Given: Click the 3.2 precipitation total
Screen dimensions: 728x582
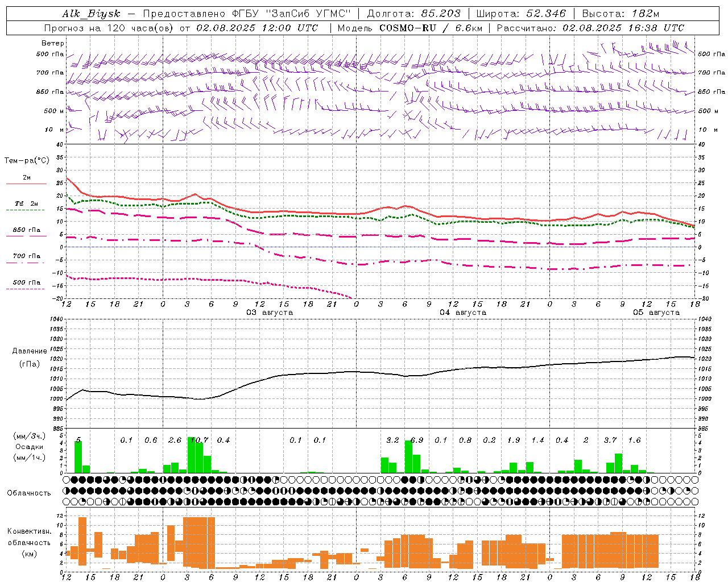Looking at the screenshot, I should (392, 440).
